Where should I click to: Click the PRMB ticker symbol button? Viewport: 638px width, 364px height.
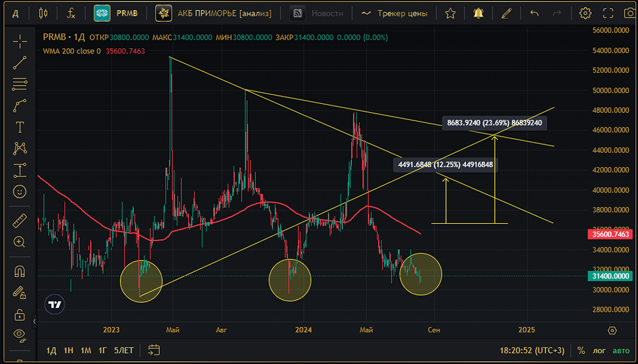116,13
